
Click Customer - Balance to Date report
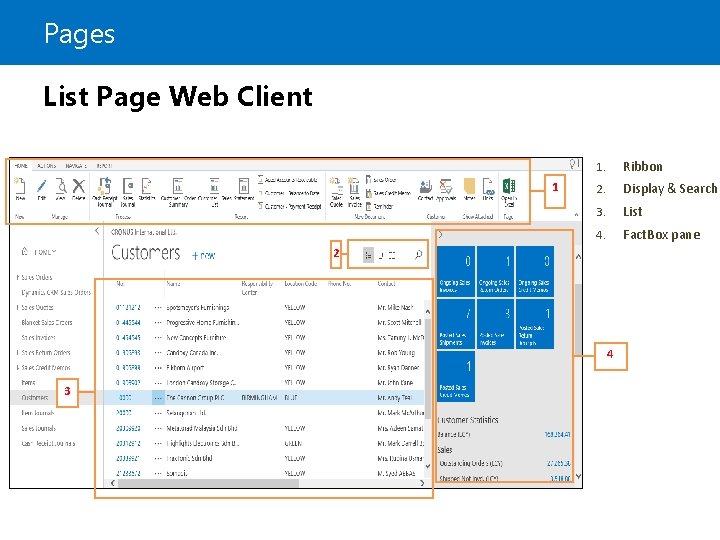coord(289,193)
